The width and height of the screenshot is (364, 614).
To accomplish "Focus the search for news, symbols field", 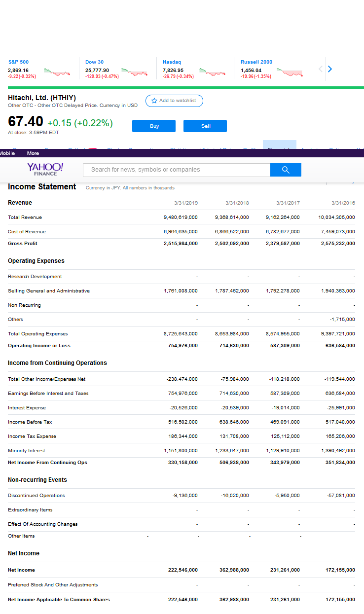I will 177,170.
